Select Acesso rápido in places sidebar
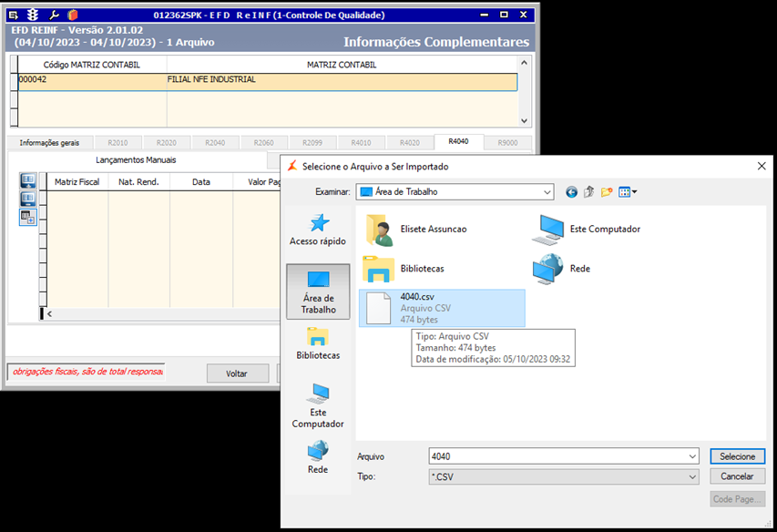 [x=318, y=230]
